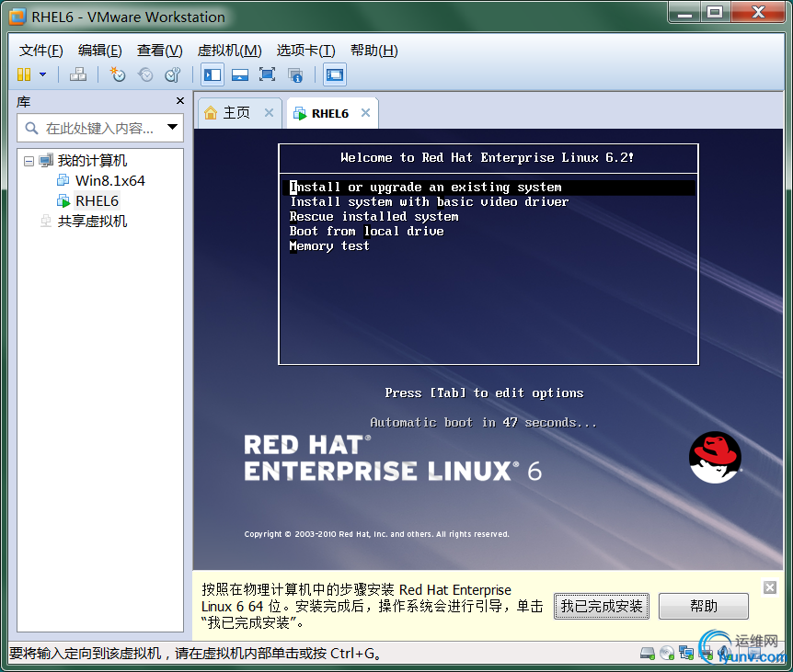Click the CD/DVD drive status icon

667,654
